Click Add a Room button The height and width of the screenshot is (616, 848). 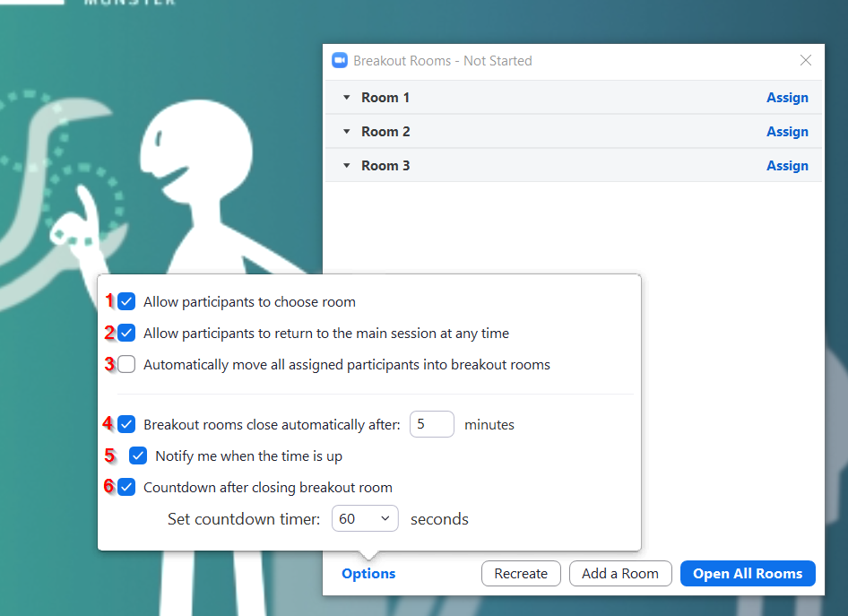click(x=620, y=574)
